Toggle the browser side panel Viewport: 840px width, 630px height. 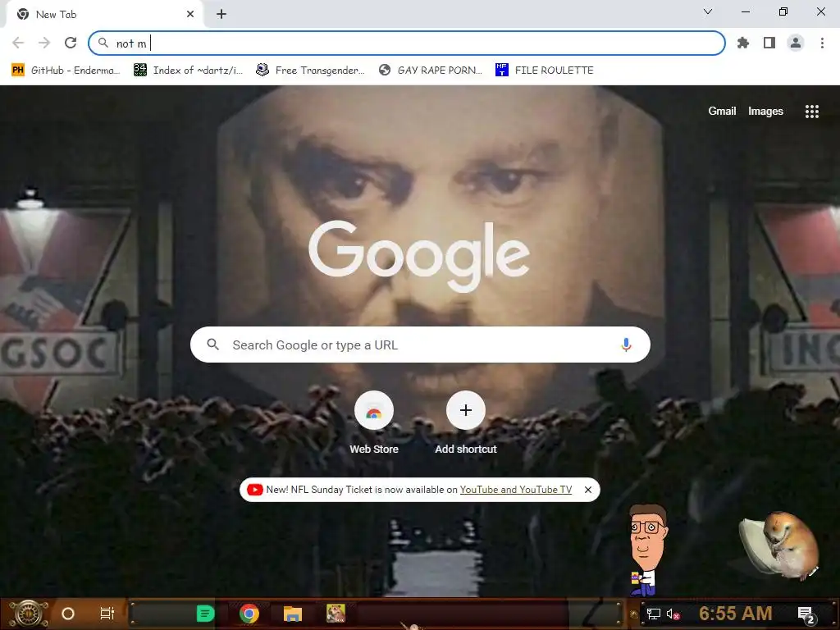pyautogui.click(x=769, y=43)
